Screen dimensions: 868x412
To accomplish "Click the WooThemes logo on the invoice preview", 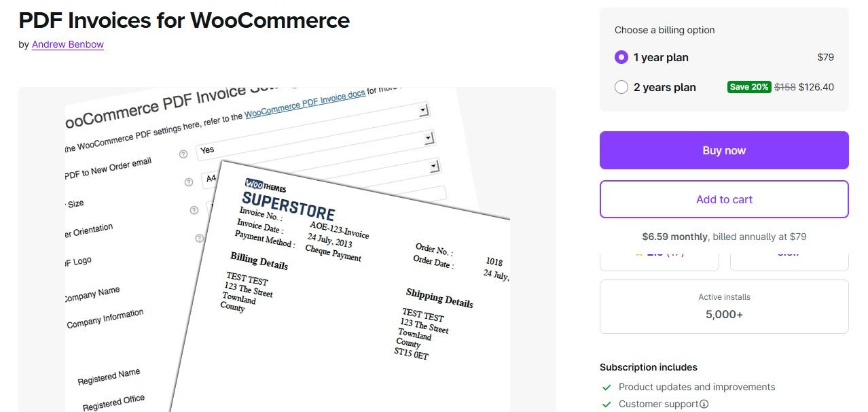I will click(x=265, y=186).
